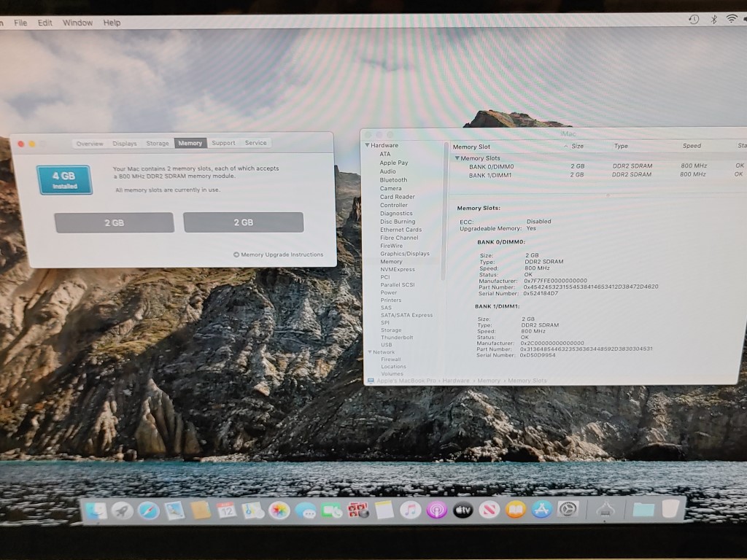Launch Photos app from dock
This screenshot has height=560, width=747.
[279, 510]
